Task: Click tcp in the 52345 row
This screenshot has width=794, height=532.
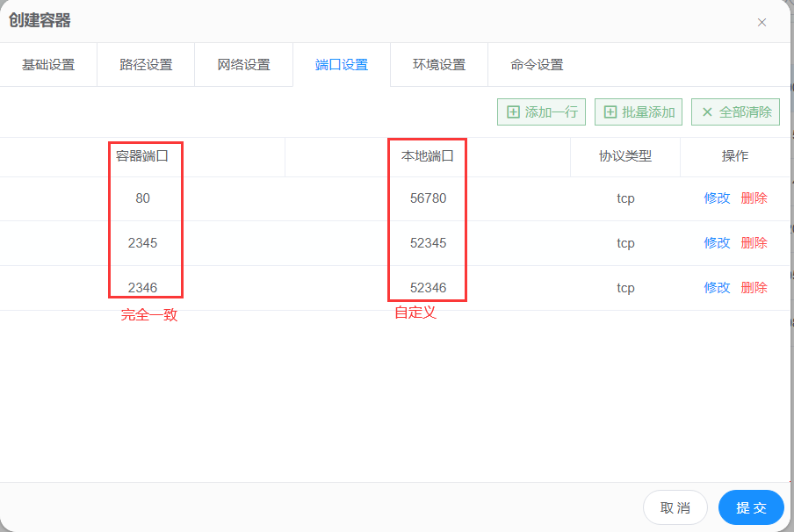Action: tap(626, 243)
